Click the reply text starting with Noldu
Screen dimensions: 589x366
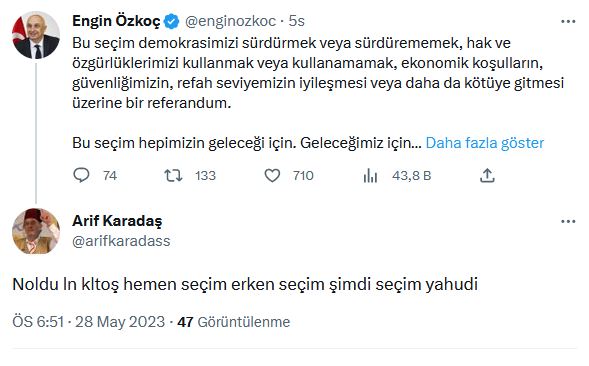245,284
